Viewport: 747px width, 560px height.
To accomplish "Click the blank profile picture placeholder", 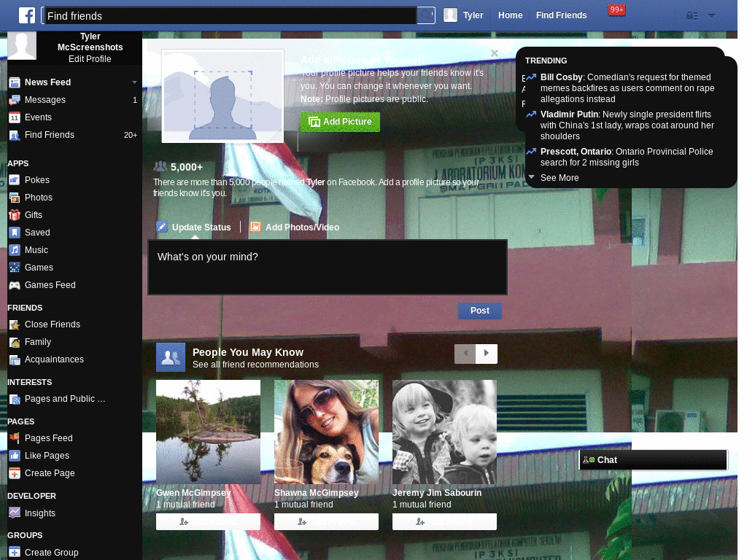I will [x=222, y=96].
